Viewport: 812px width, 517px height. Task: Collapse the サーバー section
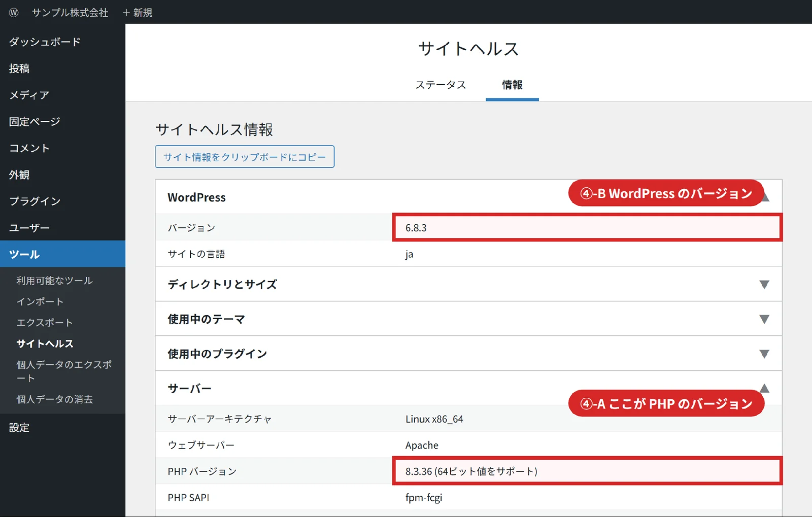(x=468, y=388)
